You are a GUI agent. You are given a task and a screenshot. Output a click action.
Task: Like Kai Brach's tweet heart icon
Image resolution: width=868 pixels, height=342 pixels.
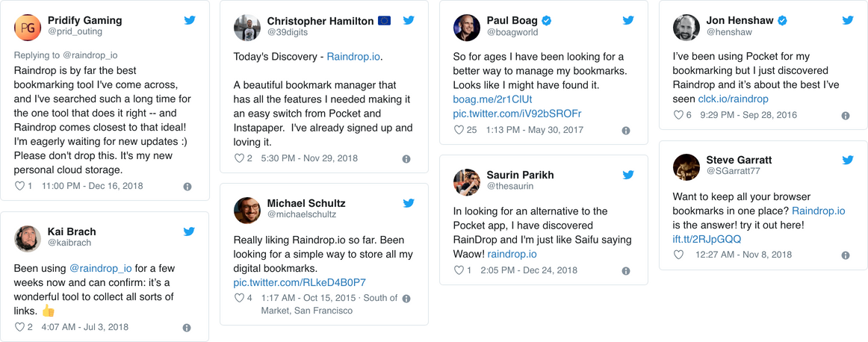point(19,327)
